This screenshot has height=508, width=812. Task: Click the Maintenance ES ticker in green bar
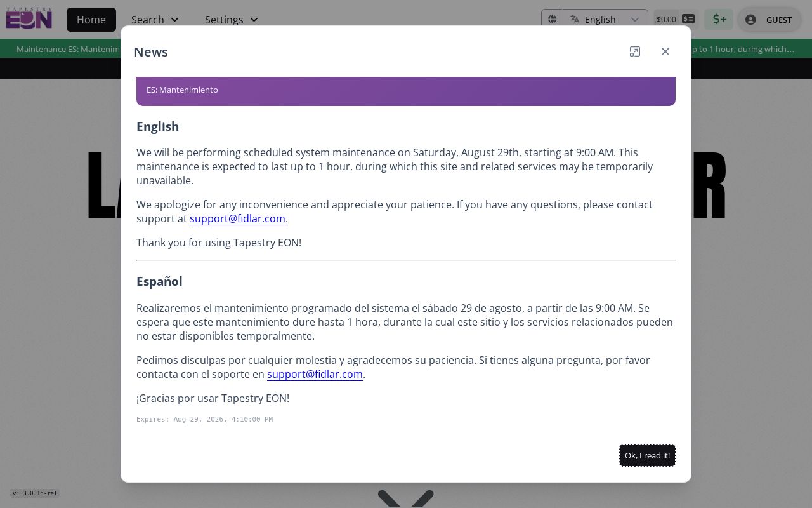68,49
